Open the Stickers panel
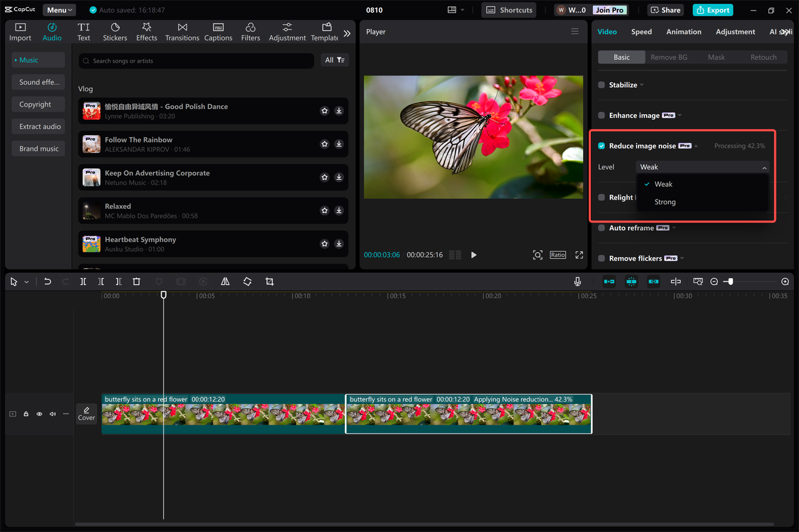The width and height of the screenshot is (799, 532). point(115,31)
